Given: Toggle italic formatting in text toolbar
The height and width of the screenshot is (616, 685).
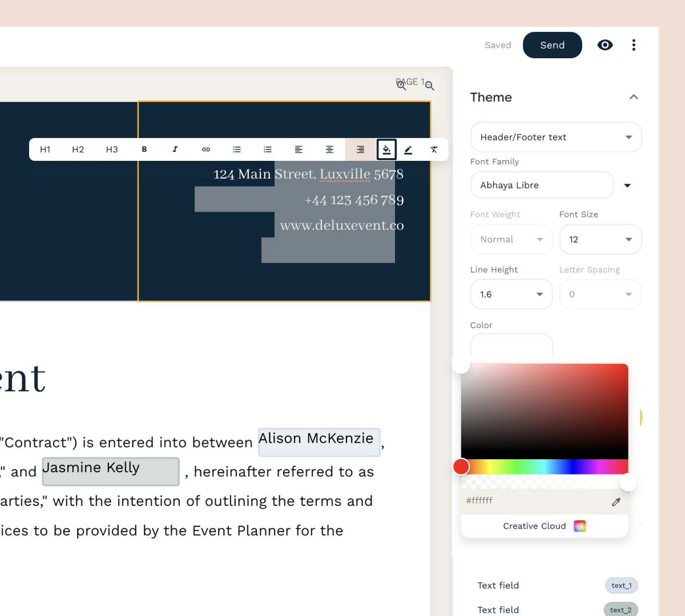Looking at the screenshot, I should [x=175, y=149].
